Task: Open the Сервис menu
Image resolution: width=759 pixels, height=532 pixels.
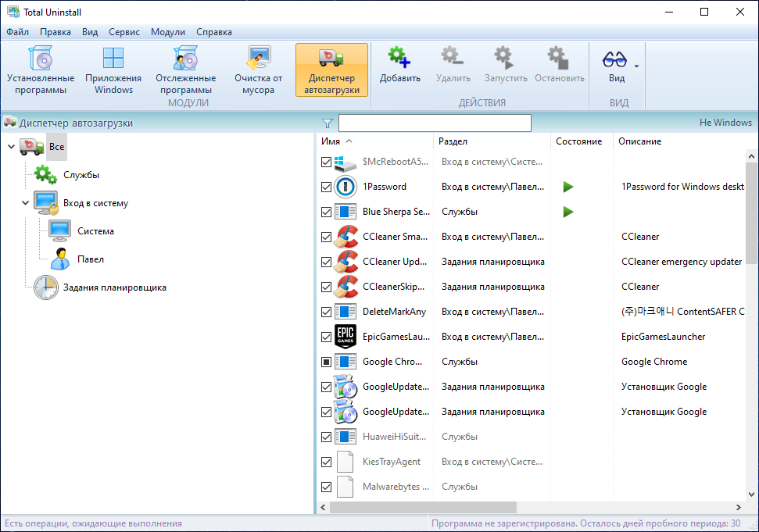Action: (x=124, y=32)
